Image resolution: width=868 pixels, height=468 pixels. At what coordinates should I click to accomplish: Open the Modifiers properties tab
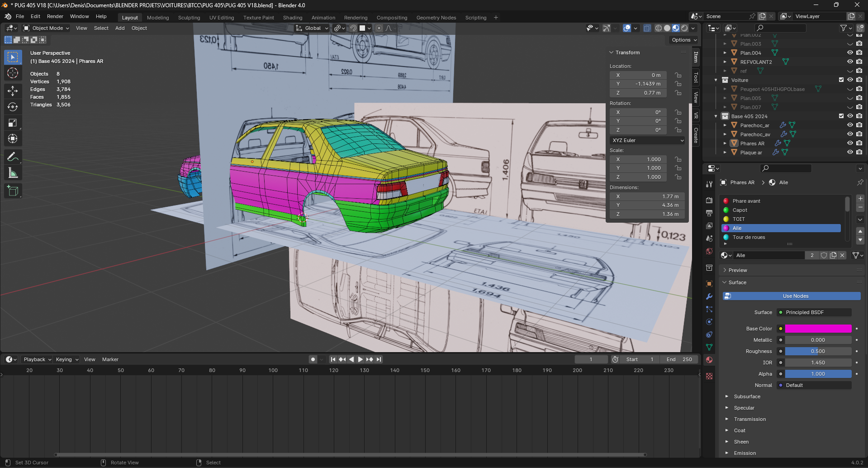tap(709, 296)
